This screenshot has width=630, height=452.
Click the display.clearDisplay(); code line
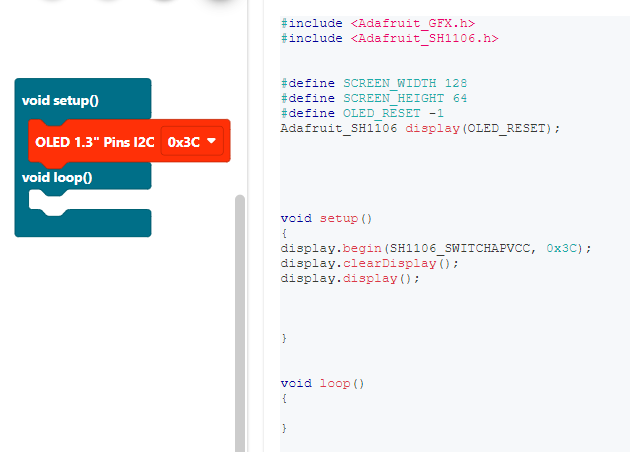coord(369,263)
